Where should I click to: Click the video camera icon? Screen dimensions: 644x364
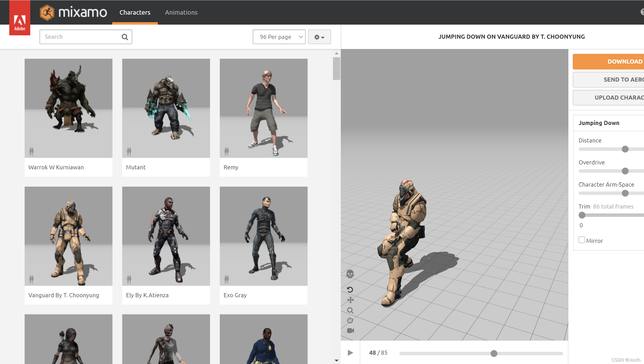[350, 331]
